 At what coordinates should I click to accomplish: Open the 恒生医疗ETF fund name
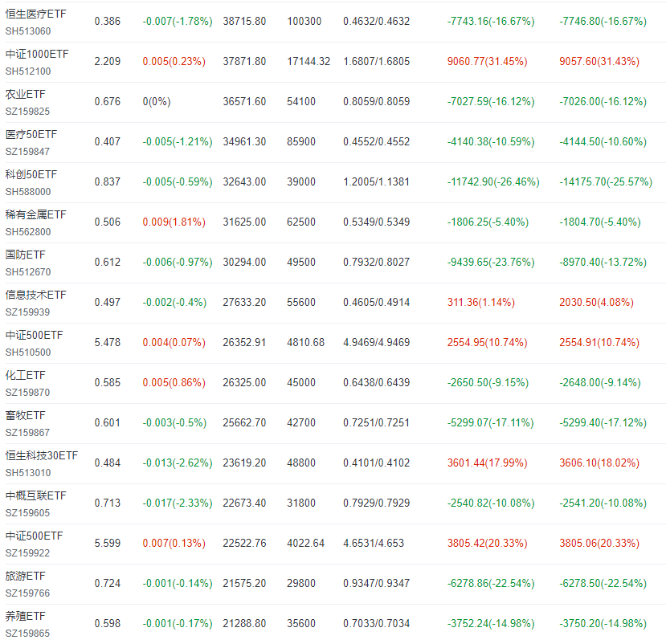[35, 14]
